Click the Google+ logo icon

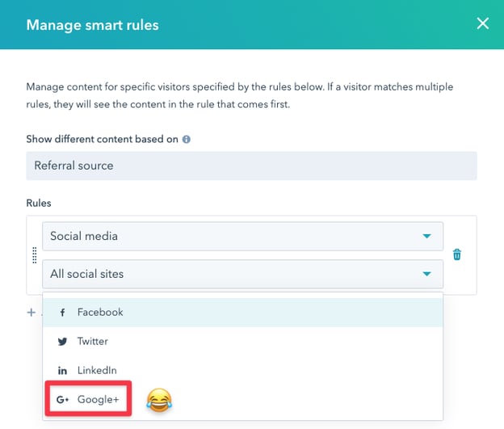coord(62,400)
